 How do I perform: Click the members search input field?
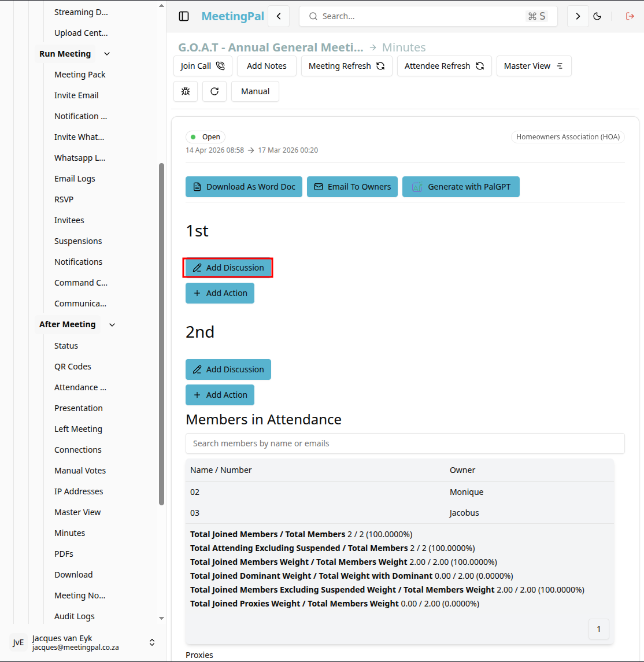pyautogui.click(x=405, y=443)
